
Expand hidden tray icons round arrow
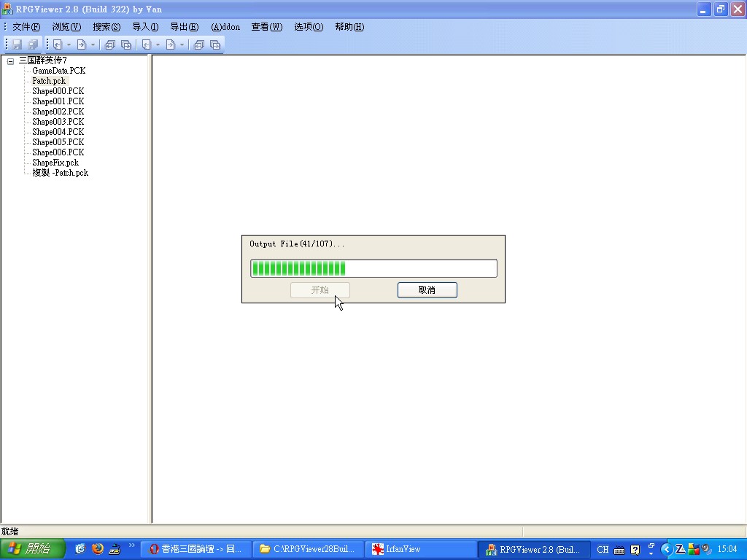[667, 550]
